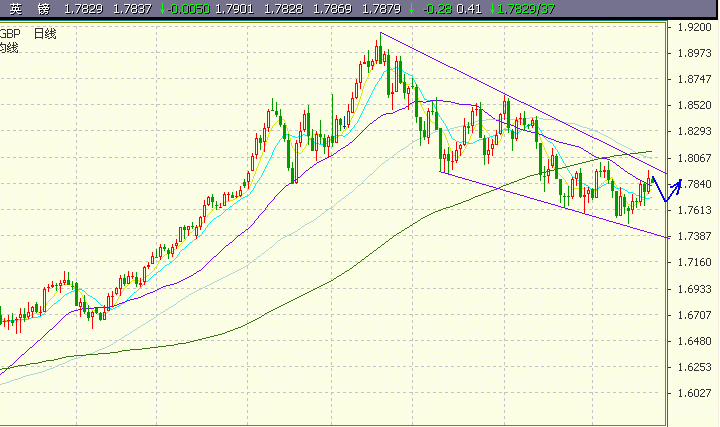Click the 1.7613 price axis label
The image size is (720, 427).
click(x=694, y=210)
